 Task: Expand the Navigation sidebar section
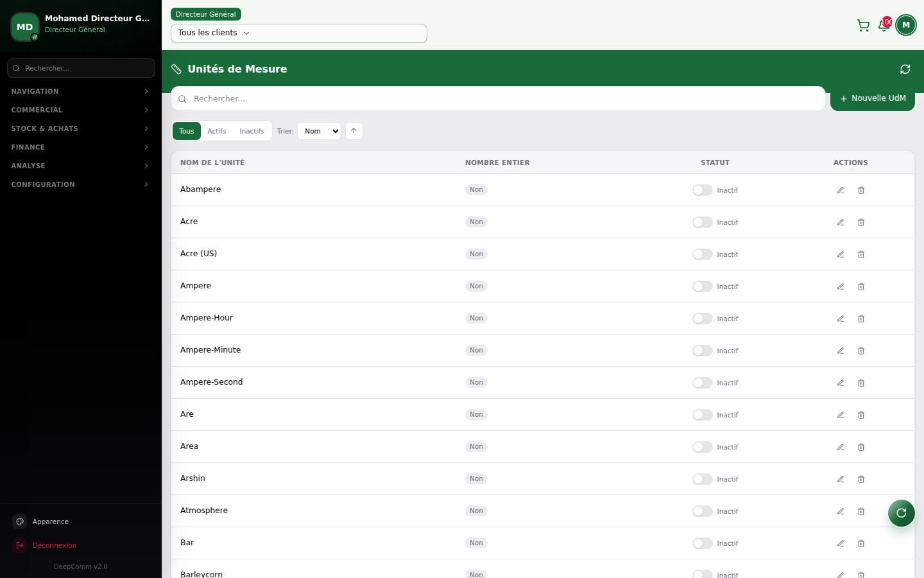(81, 91)
